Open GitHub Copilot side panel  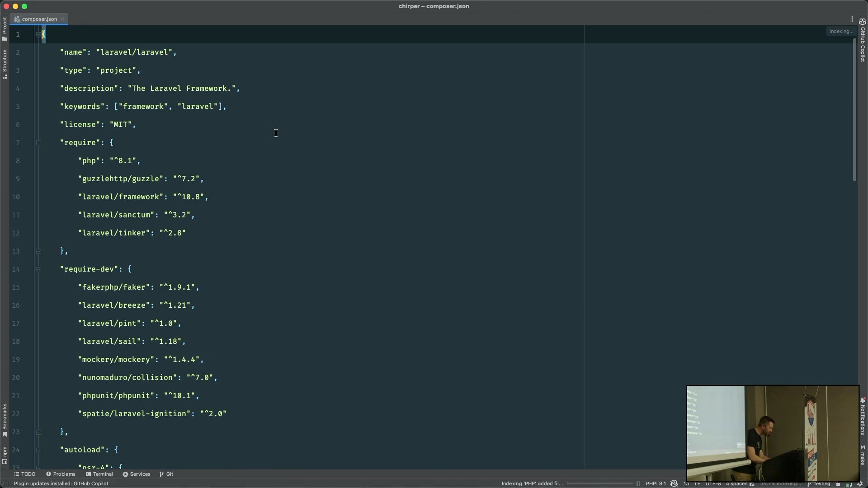(x=863, y=41)
